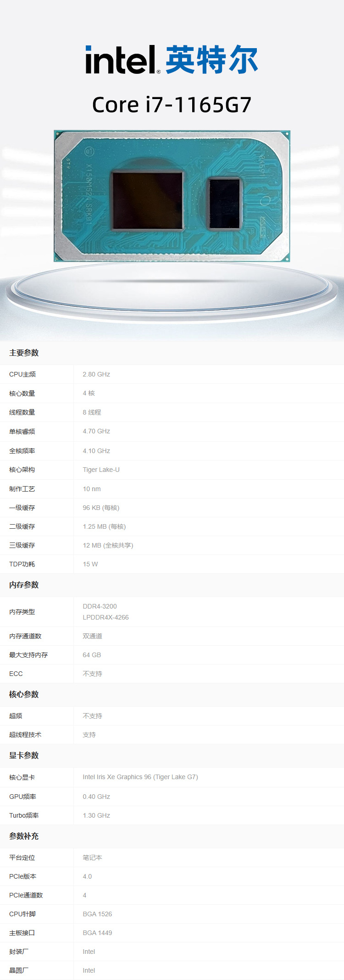Click the 平台定位 value 笔记本
Image resolution: width=344 pixels, height=980 pixels.
point(93,858)
